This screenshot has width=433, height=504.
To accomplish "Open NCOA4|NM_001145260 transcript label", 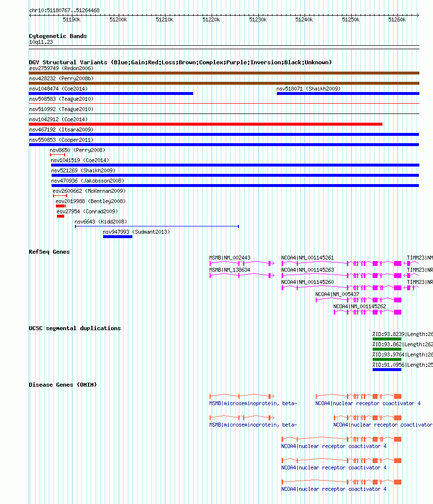I will tap(307, 282).
